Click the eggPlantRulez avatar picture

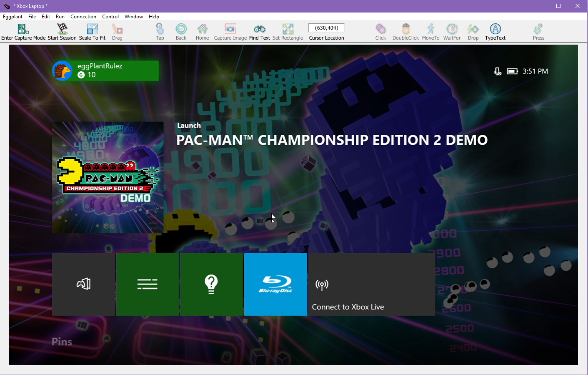pos(63,70)
